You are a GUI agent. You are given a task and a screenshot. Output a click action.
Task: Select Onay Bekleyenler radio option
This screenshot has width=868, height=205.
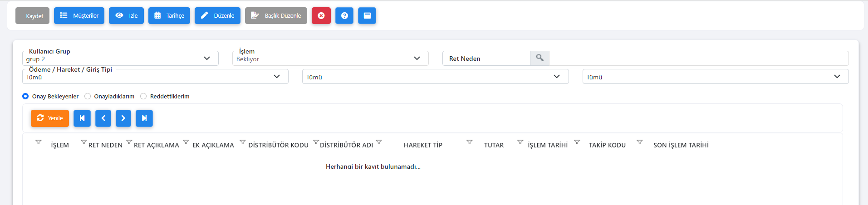point(25,96)
